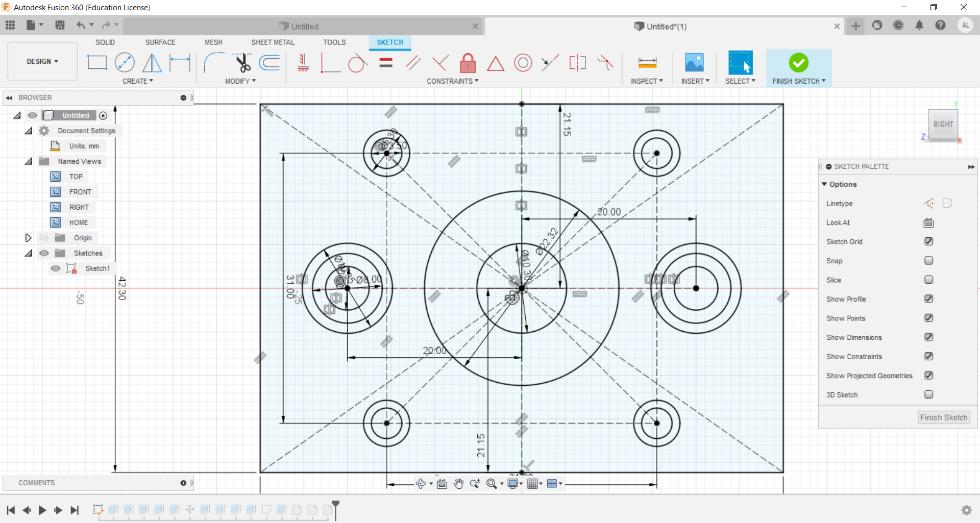Uncheck the Show Dimensions checkbox
This screenshot has height=523, width=980.
click(x=928, y=337)
